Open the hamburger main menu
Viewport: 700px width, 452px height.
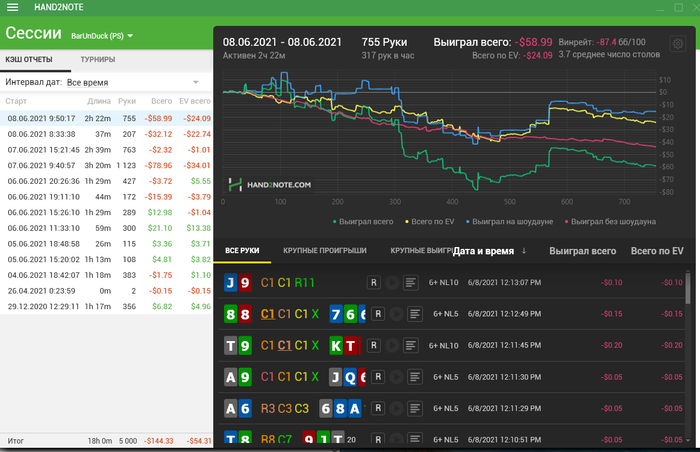click(12, 7)
